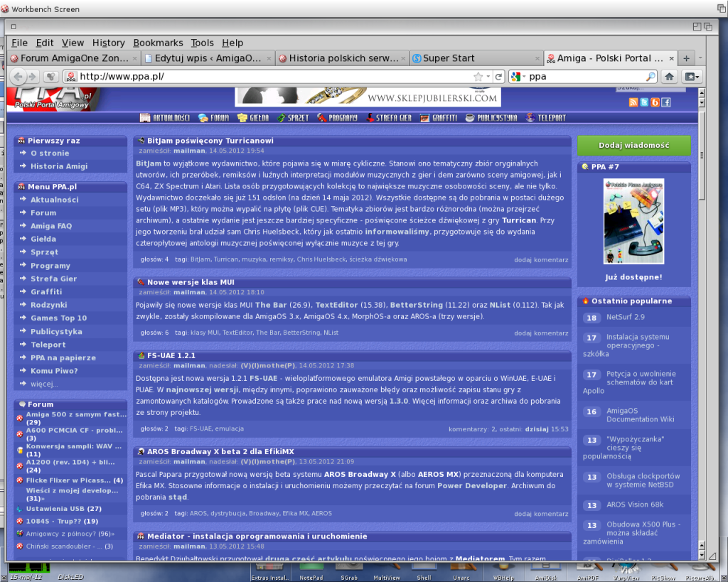Open Strefa Gier in the top navigation bar
The image size is (728, 582).
coord(389,118)
